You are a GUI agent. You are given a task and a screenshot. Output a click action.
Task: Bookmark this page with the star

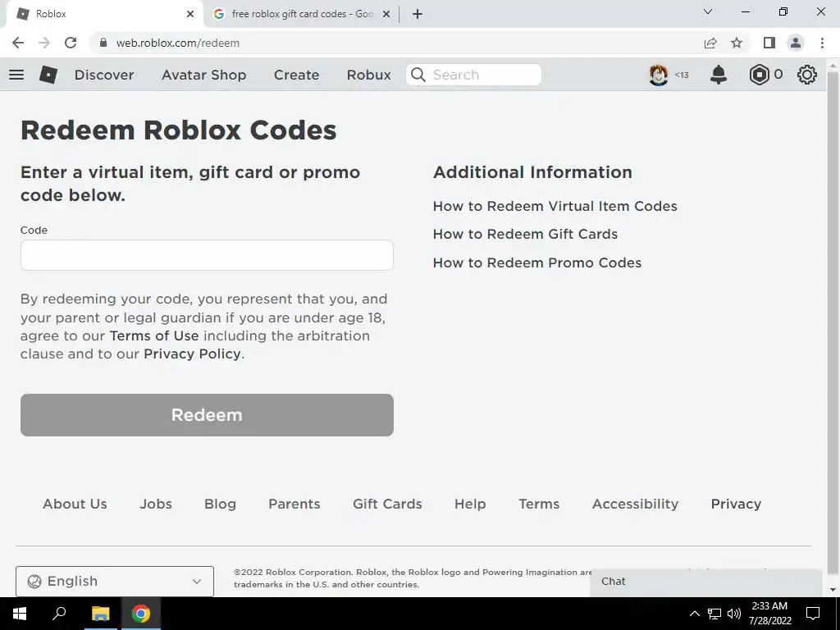coord(737,43)
